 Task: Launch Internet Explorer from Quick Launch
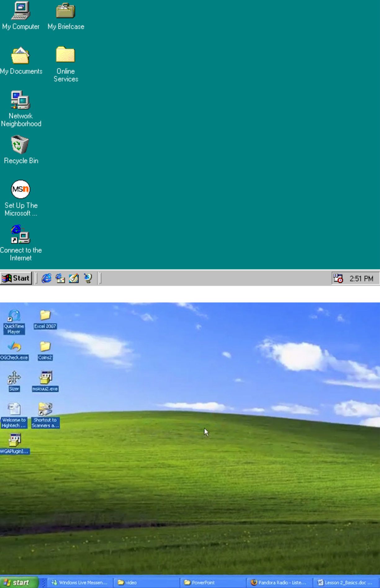point(47,278)
